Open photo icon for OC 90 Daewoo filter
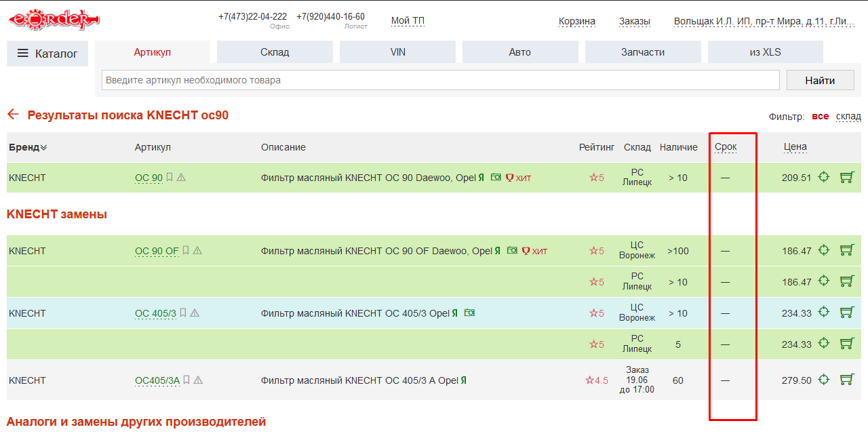The height and width of the screenshot is (438, 868). (496, 177)
